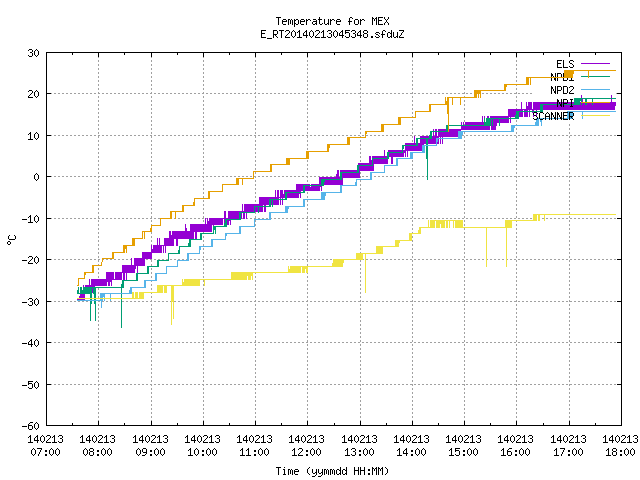Click the x-axis label 140213 10:00

point(203,445)
